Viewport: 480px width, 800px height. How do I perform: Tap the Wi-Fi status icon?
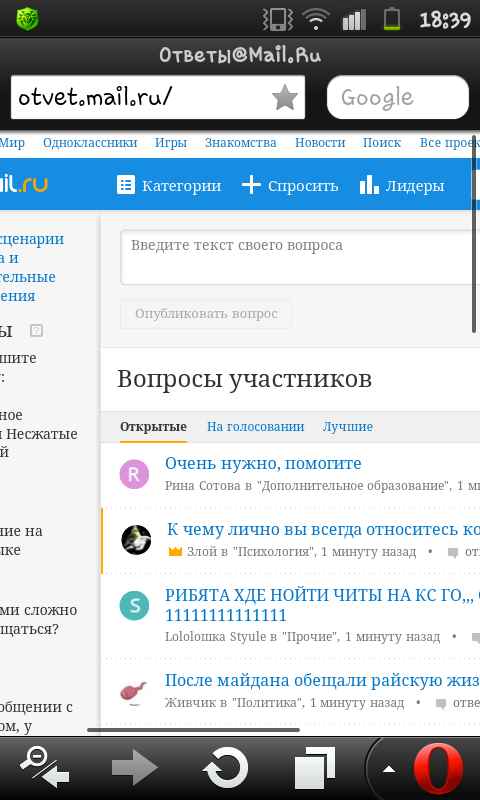pos(316,20)
